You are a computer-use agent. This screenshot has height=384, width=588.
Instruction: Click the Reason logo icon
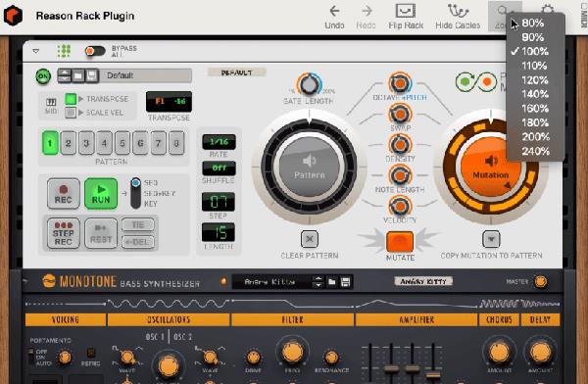(13, 16)
